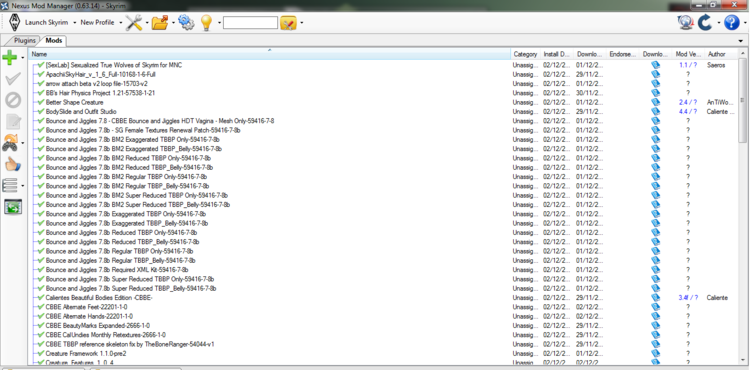Toggle checkmark for CBBE Alternate Feet-22201-1-0
This screenshot has width=750, height=370.
[41, 306]
